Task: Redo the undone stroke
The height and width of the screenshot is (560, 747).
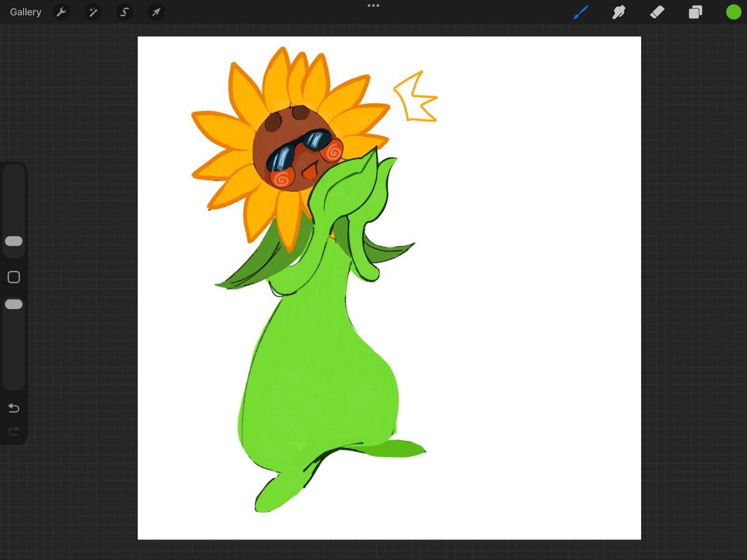Action: pyautogui.click(x=14, y=431)
